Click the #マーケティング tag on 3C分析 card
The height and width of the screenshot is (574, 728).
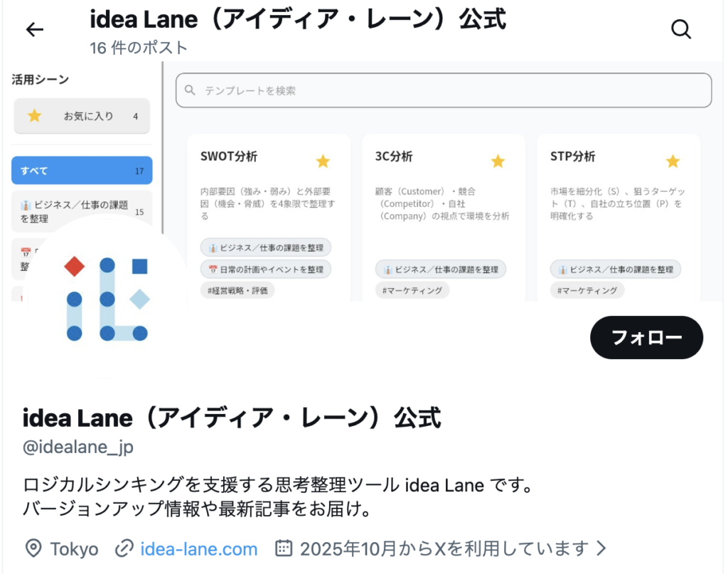click(412, 290)
